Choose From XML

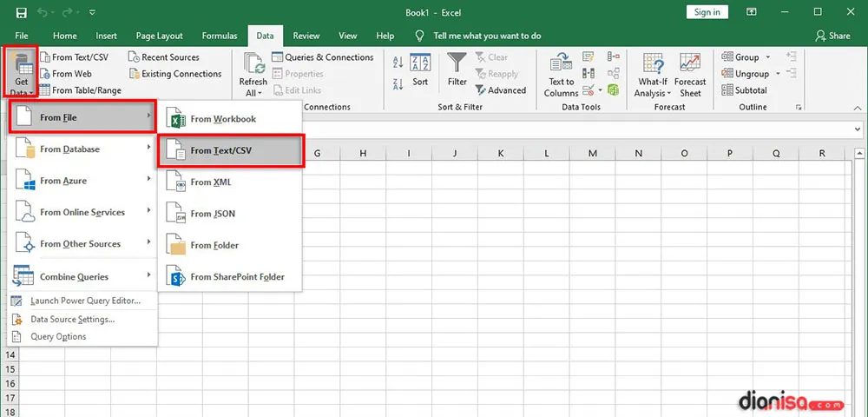pos(230,182)
